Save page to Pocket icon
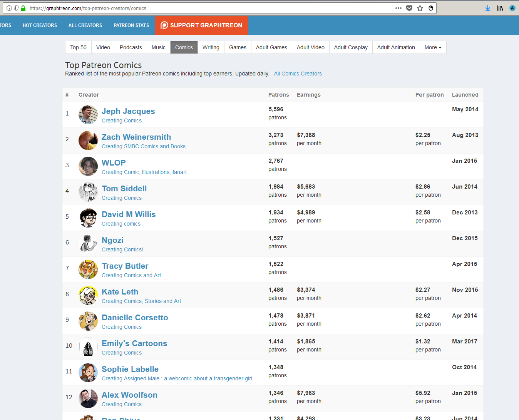The image size is (519, 420). point(409,8)
